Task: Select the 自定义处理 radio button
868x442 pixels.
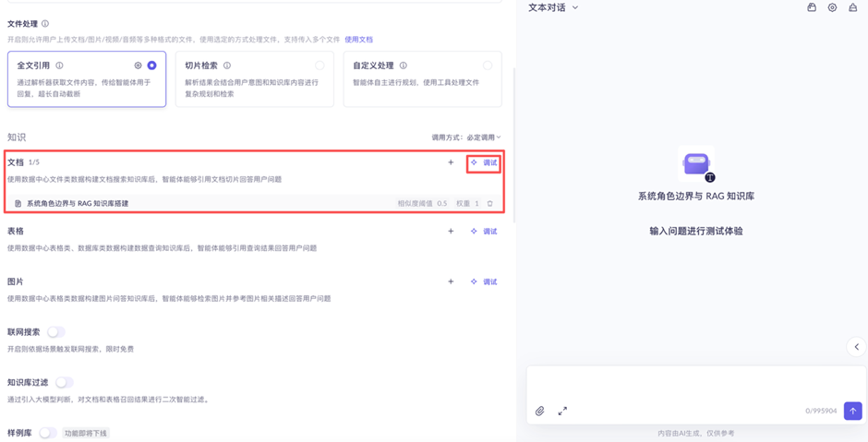Action: [488, 66]
